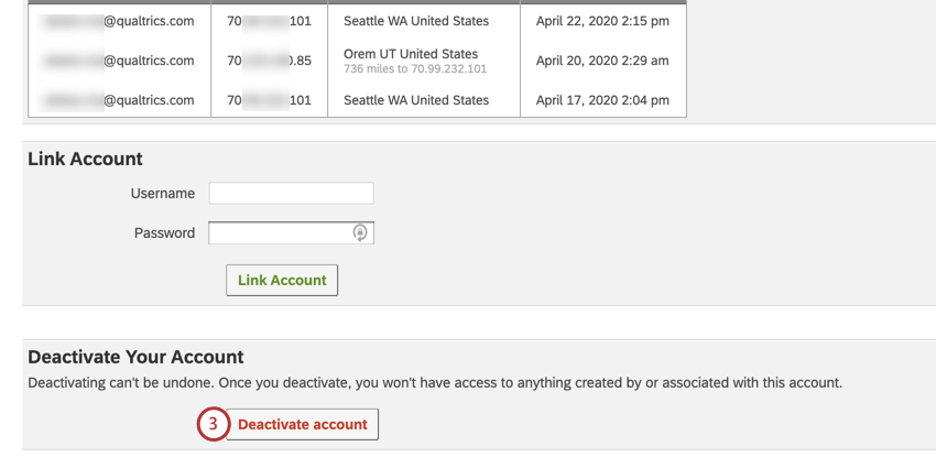Click Seattle location in the April 17 row
Screen dimensions: 936x468
pyautogui.click(x=416, y=100)
